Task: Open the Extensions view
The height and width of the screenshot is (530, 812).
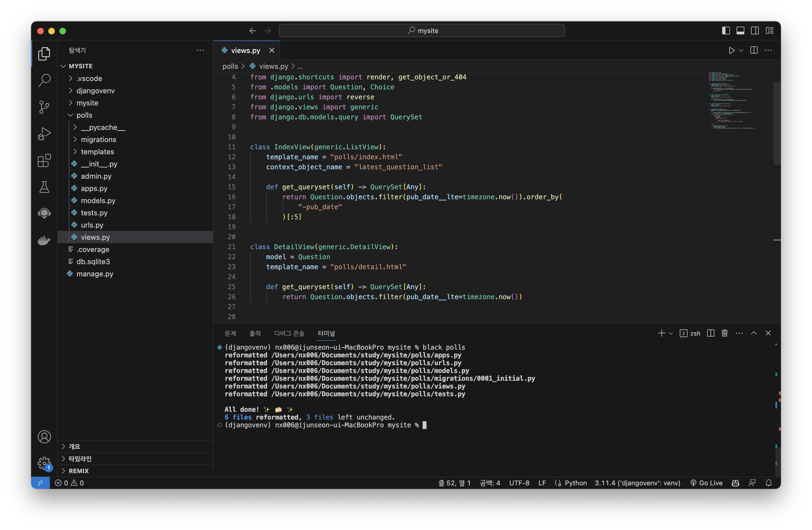Action: click(x=44, y=160)
